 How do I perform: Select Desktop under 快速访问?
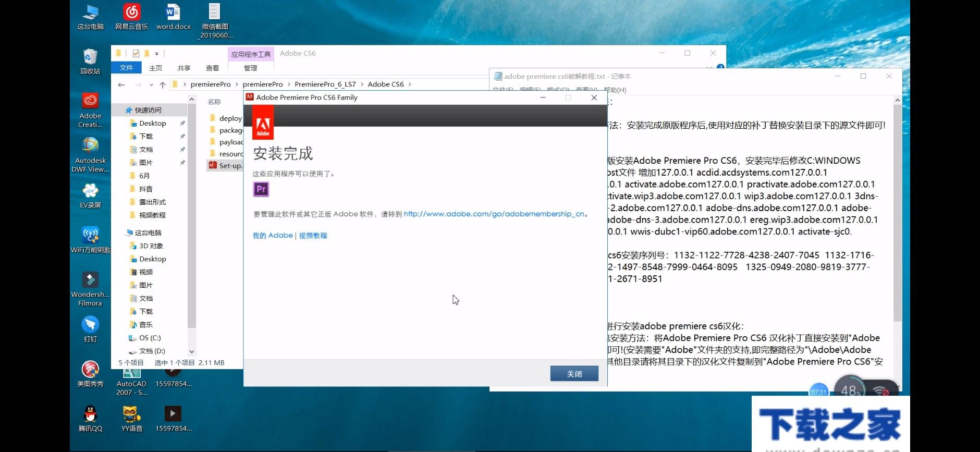pyautogui.click(x=152, y=124)
